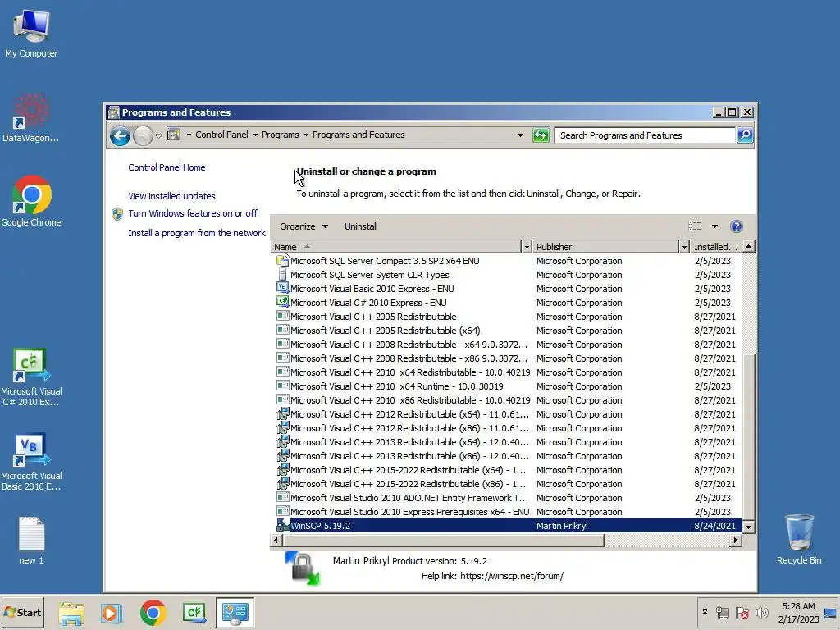Click Control Panel in the breadcrumb
The width and height of the screenshot is (840, 630).
(221, 135)
